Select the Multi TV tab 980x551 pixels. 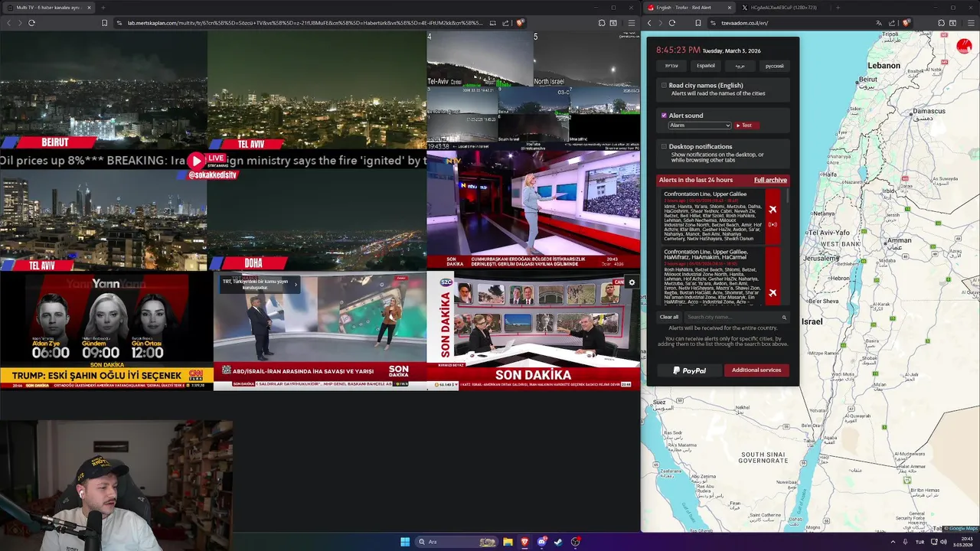[47, 8]
